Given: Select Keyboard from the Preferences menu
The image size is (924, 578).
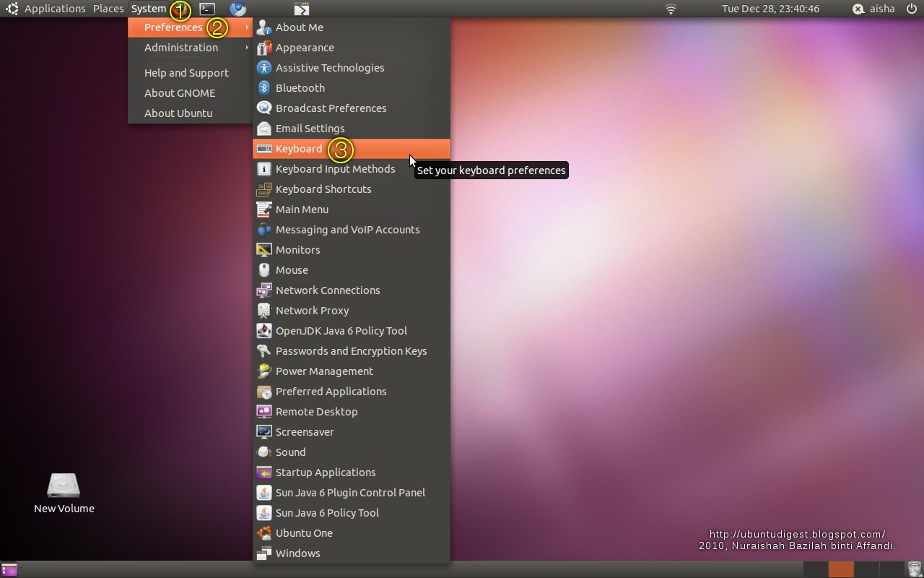Looking at the screenshot, I should [299, 148].
